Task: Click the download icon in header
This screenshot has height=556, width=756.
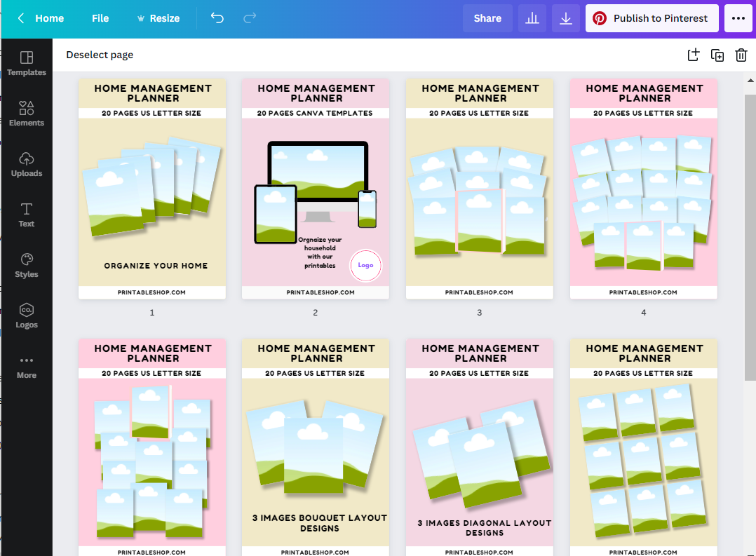Action: click(566, 18)
